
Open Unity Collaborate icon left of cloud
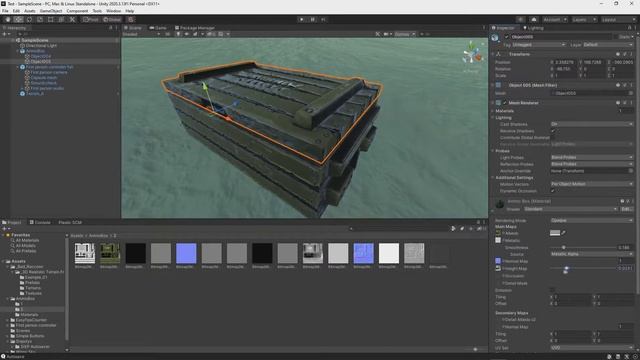520,19
